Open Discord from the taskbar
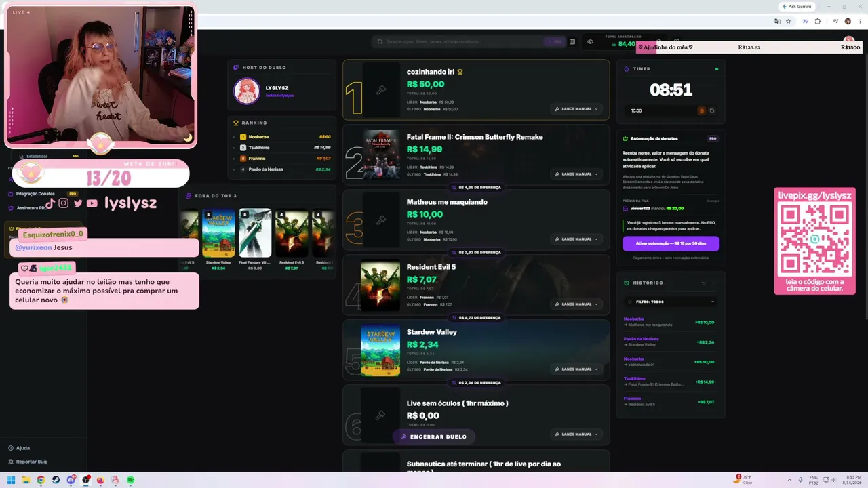The width and height of the screenshot is (868, 488). pos(71,480)
